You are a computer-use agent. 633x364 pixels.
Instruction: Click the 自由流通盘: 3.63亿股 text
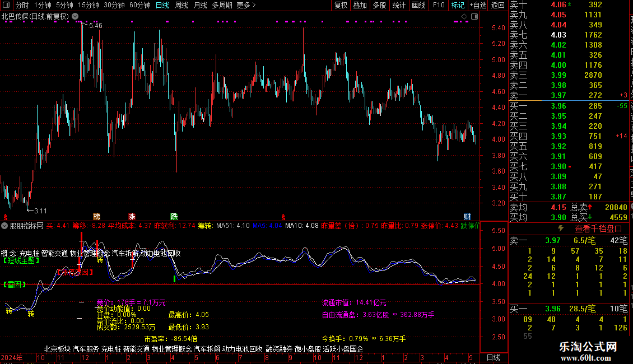(x=355, y=315)
